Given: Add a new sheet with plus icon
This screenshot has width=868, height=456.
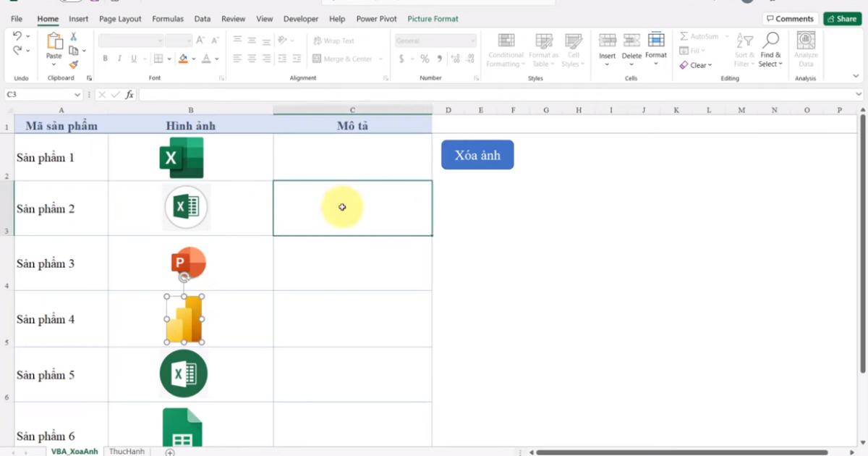Looking at the screenshot, I should tap(170, 452).
